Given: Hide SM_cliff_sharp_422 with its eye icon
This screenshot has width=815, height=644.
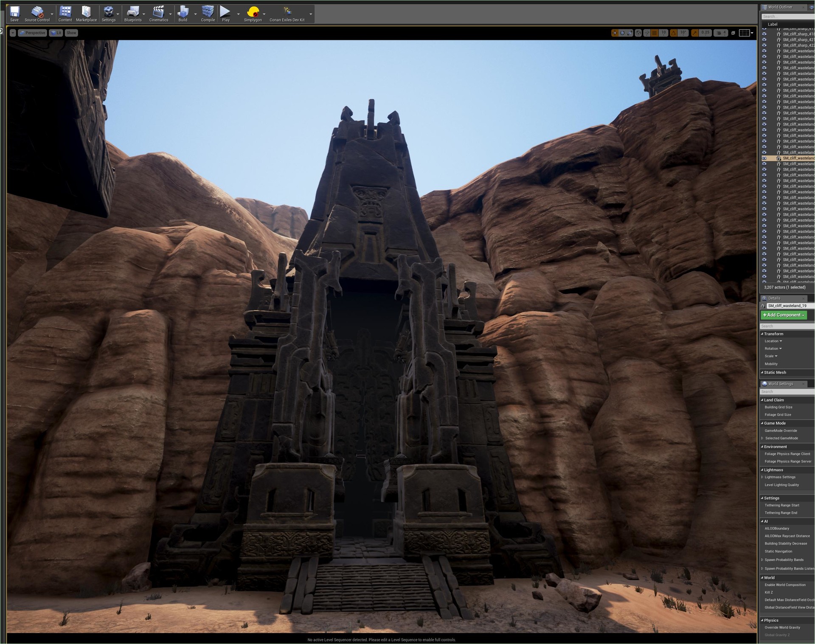Looking at the screenshot, I should (764, 45).
